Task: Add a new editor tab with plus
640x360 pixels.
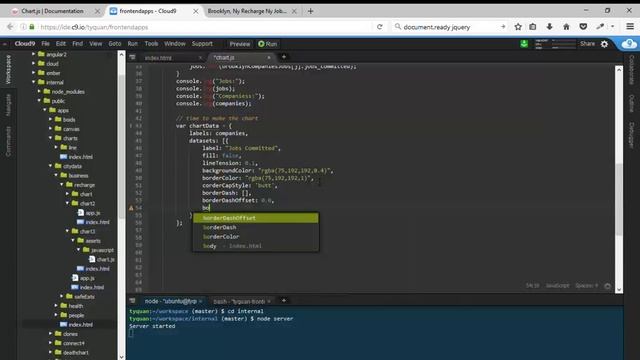Action: pyautogui.click(x=284, y=57)
